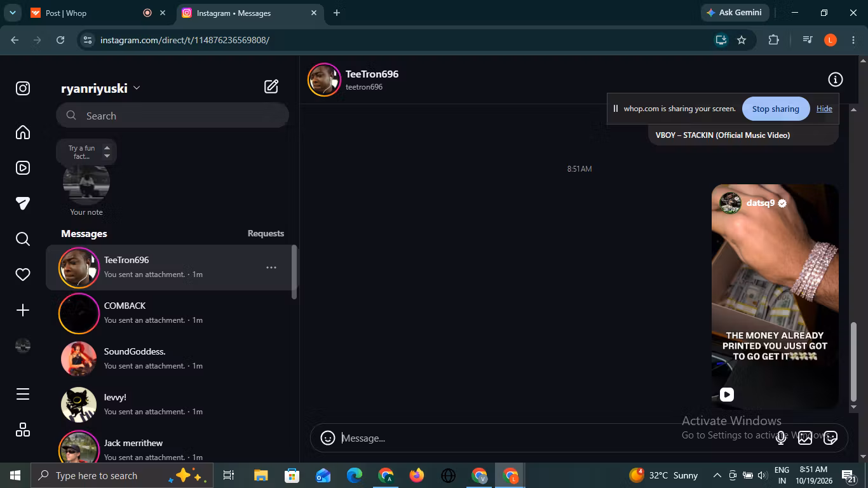Open TeeTron696 profile from chat header
The height and width of the screenshot is (488, 868).
coord(372,74)
